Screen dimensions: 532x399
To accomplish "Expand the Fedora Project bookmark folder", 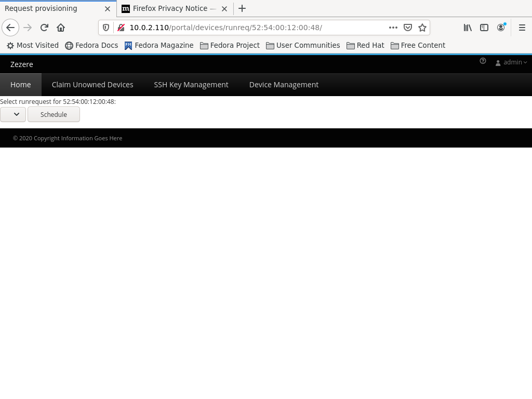I will (230, 46).
